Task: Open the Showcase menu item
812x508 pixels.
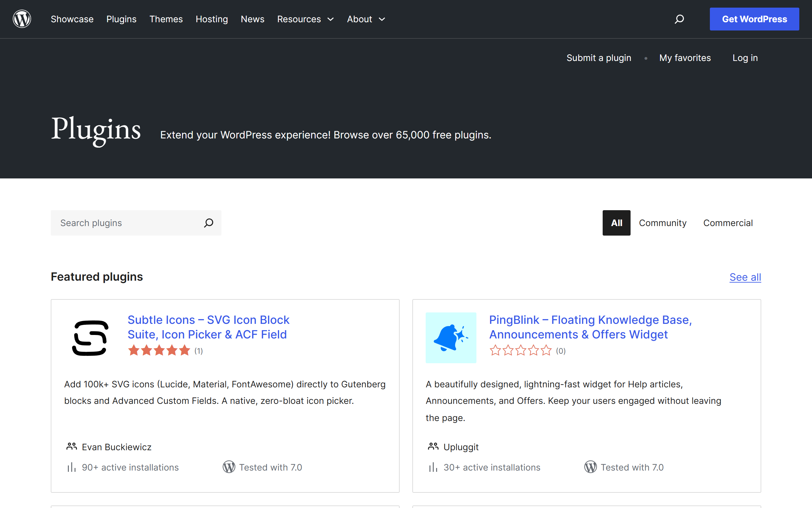Action: point(72,19)
